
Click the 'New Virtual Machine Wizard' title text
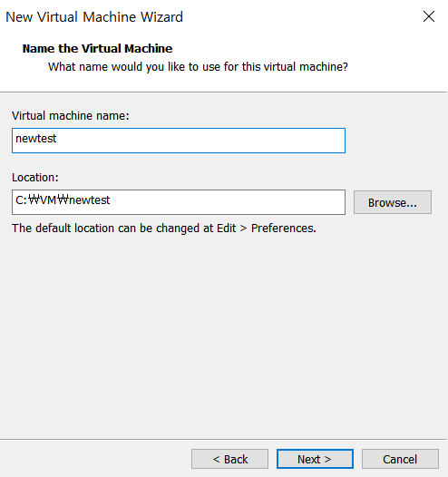(x=94, y=16)
